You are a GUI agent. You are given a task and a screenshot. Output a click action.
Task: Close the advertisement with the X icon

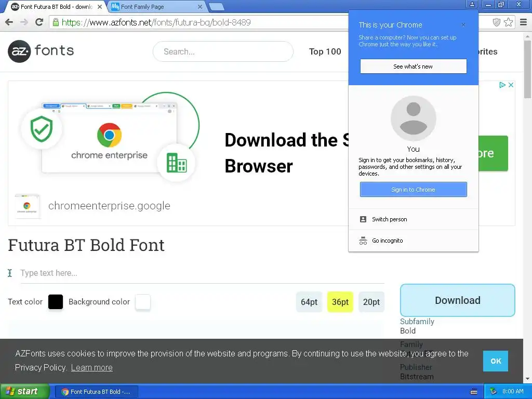click(511, 85)
